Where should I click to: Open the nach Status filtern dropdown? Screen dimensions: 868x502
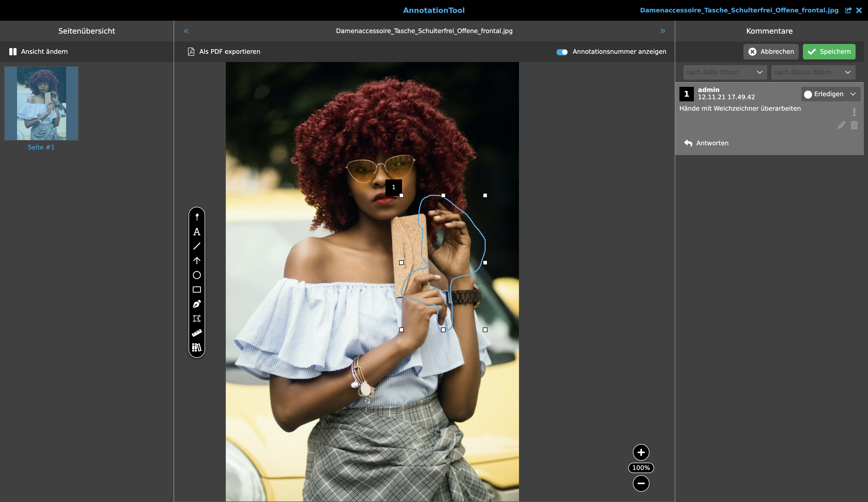813,72
